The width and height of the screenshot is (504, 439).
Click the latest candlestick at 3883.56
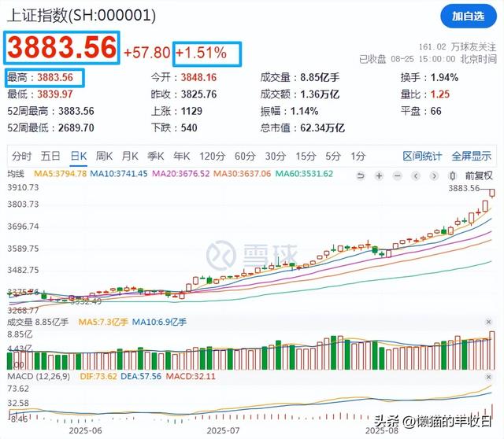click(x=492, y=193)
